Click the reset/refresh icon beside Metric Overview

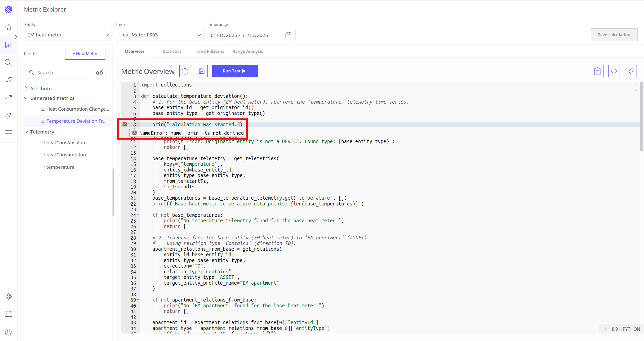pos(185,71)
